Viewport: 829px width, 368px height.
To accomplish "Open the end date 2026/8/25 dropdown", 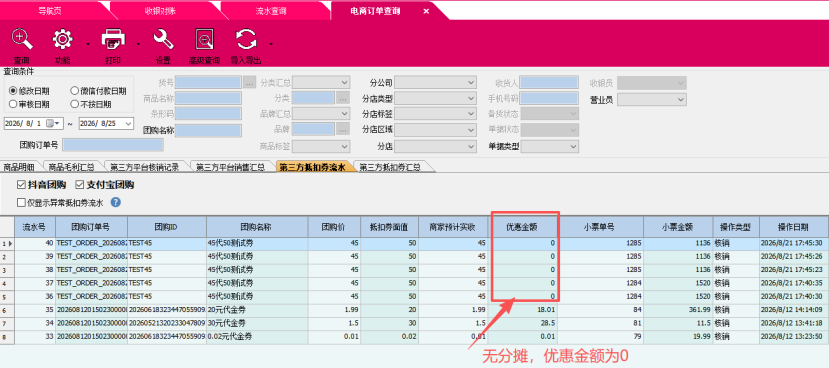I will pyautogui.click(x=128, y=123).
